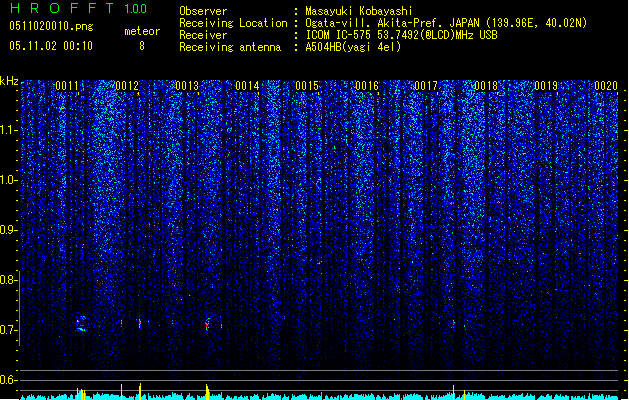Click the kHz axis unit label
This screenshot has width=629, height=400.
tap(9, 81)
